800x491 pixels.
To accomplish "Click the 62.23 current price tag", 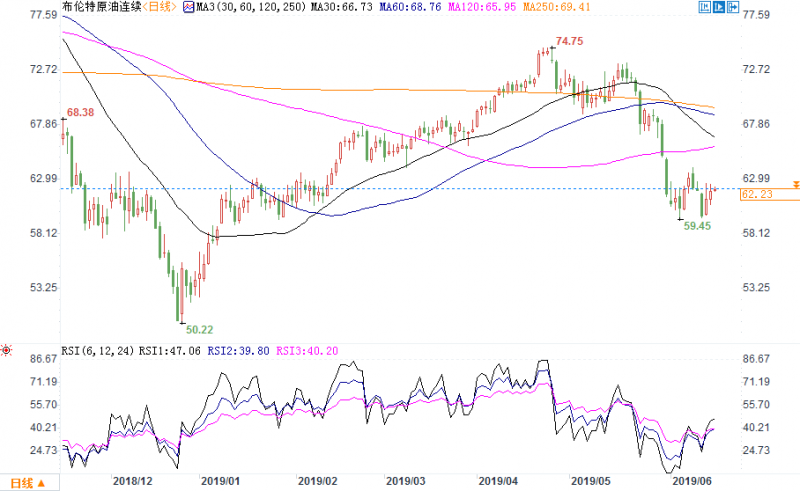I will 769,194.
